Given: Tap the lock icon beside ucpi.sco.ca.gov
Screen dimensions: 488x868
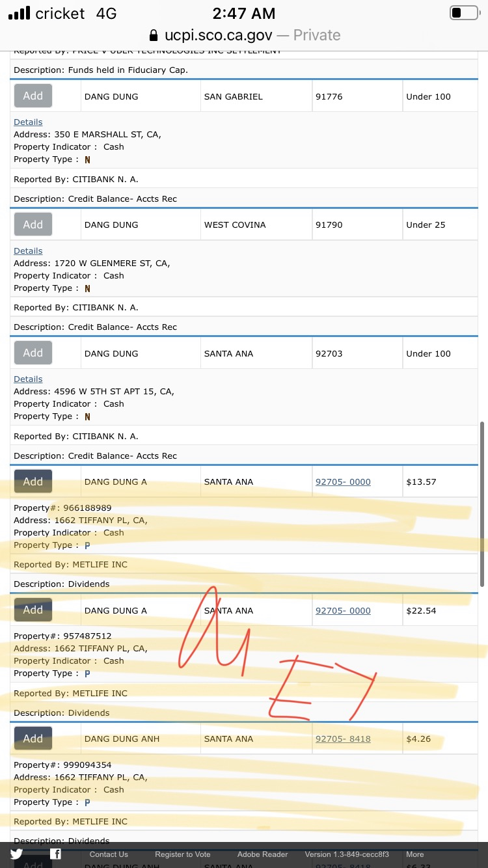Looking at the screenshot, I should click(154, 35).
